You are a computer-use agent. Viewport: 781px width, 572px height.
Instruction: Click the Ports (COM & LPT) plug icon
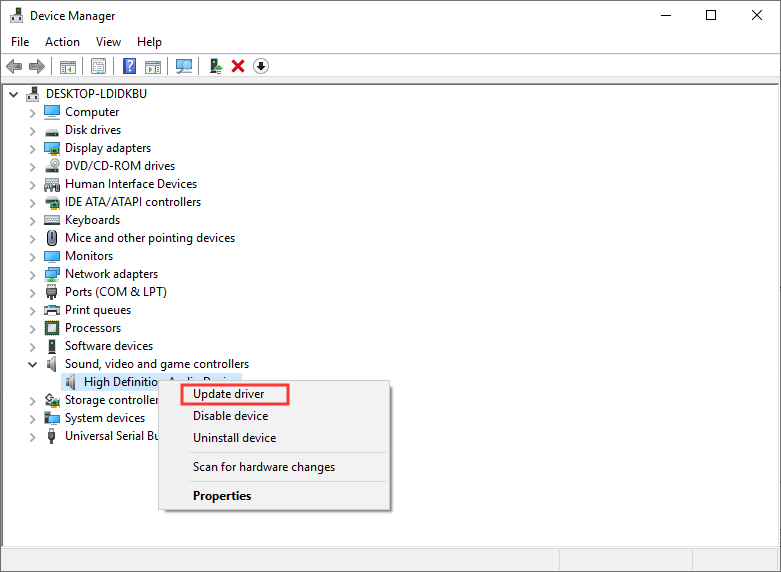coord(51,292)
